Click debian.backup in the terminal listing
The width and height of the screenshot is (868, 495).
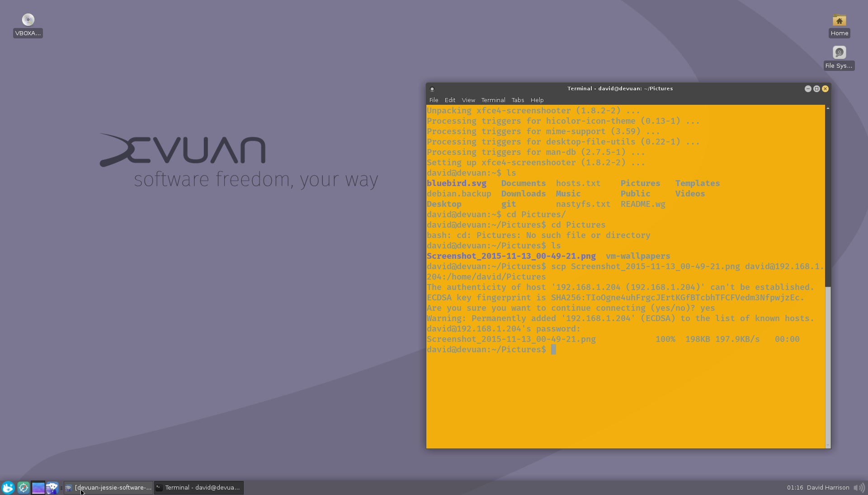click(x=459, y=194)
